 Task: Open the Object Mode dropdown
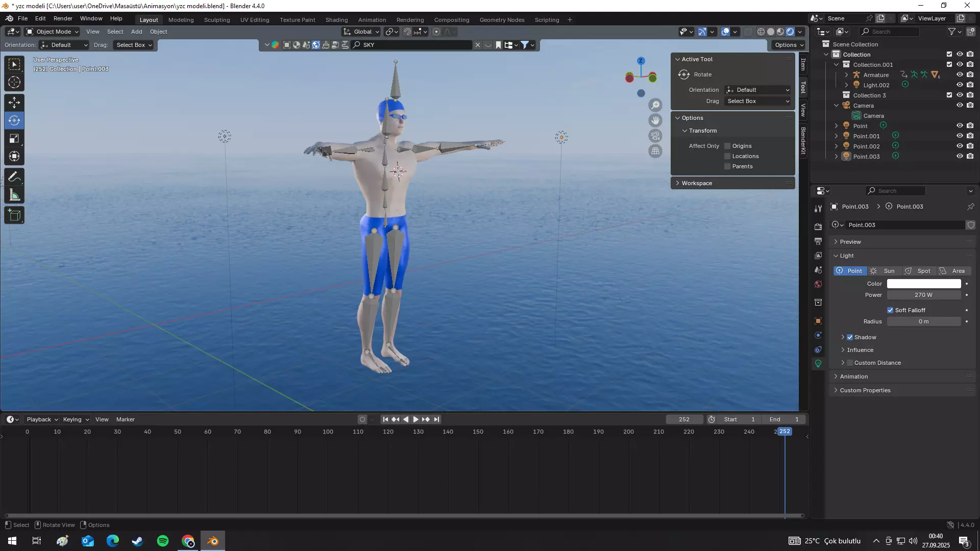(53, 32)
